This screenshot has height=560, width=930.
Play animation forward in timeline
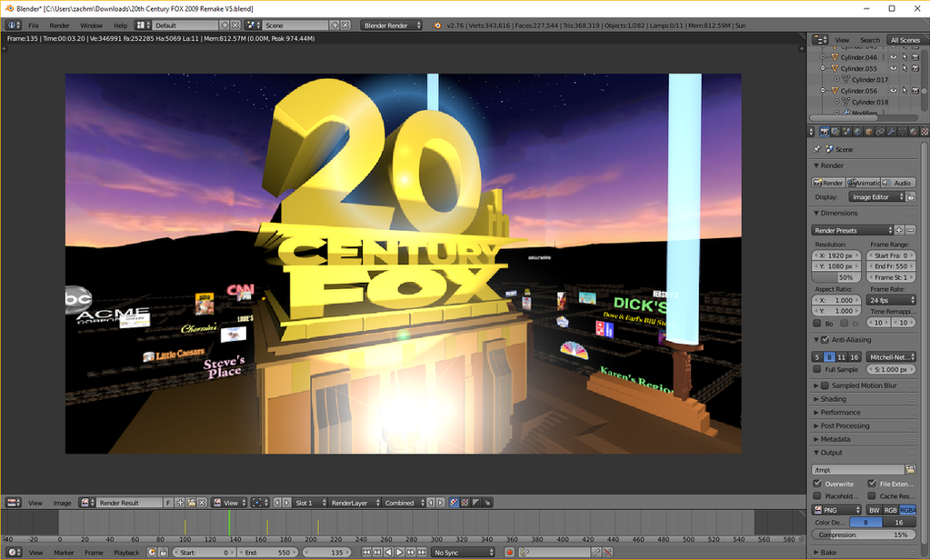point(400,553)
